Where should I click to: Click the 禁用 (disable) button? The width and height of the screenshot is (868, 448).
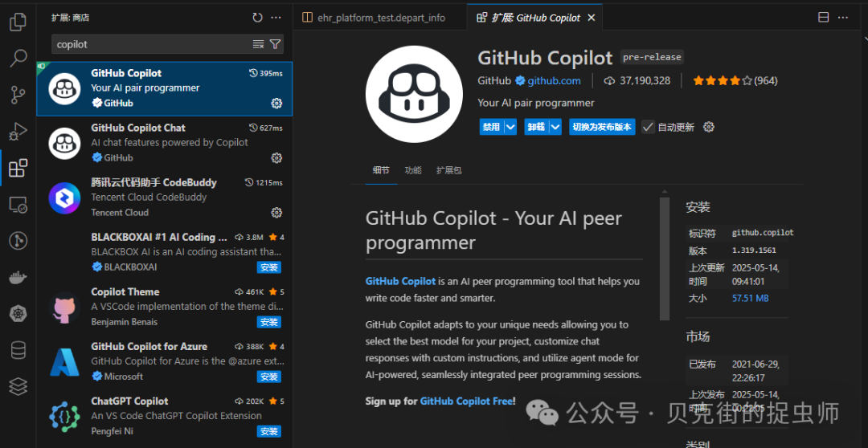[491, 127]
